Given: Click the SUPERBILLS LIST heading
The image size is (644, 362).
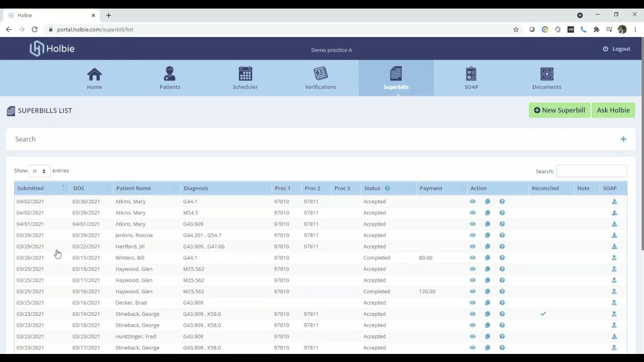Looking at the screenshot, I should coord(45,111).
